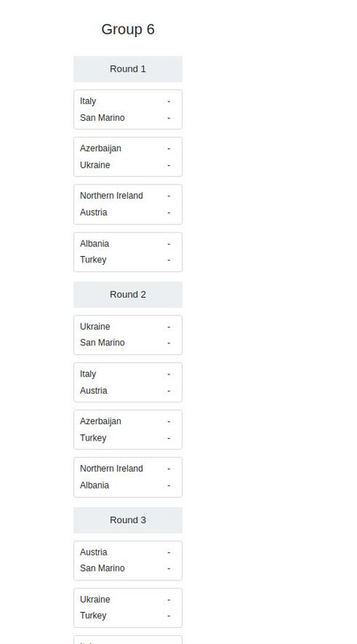Screen dimensions: 357x644
Task: Click the Round 1 header
Action: [x=128, y=69]
